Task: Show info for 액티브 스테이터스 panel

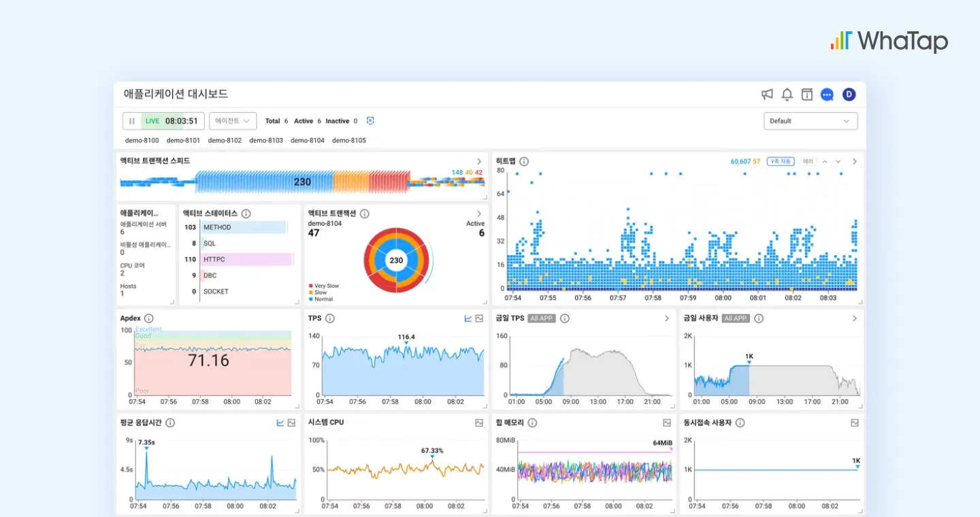Action: tap(246, 214)
